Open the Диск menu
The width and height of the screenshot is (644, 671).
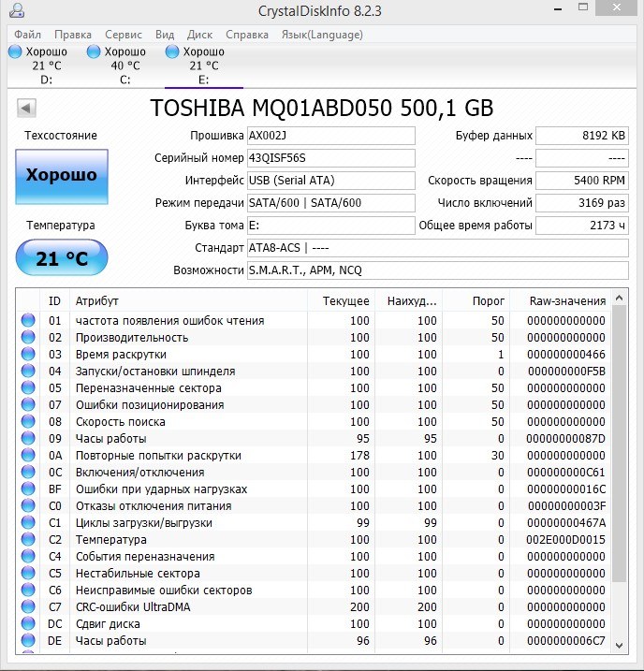(199, 35)
